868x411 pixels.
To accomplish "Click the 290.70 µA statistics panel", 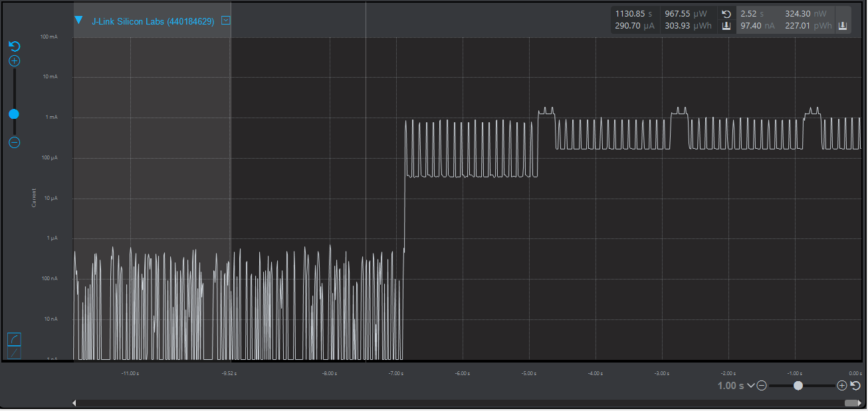I will pyautogui.click(x=635, y=26).
